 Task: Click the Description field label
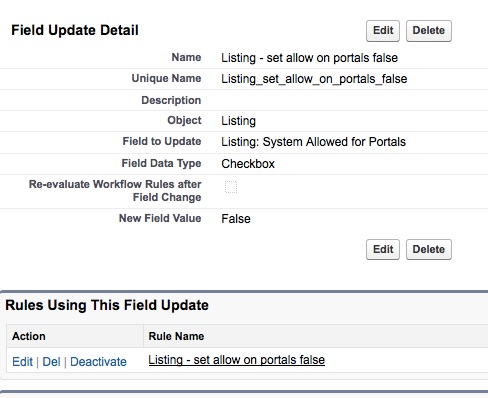tap(171, 100)
